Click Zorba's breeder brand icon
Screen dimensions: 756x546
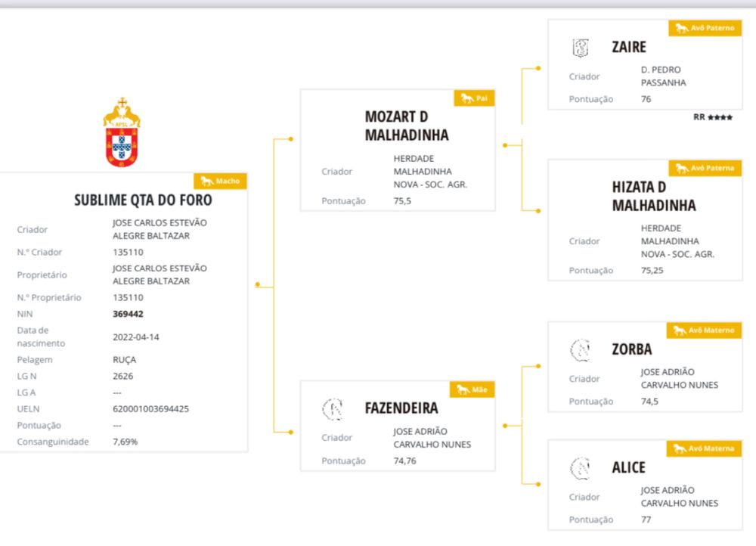click(581, 349)
